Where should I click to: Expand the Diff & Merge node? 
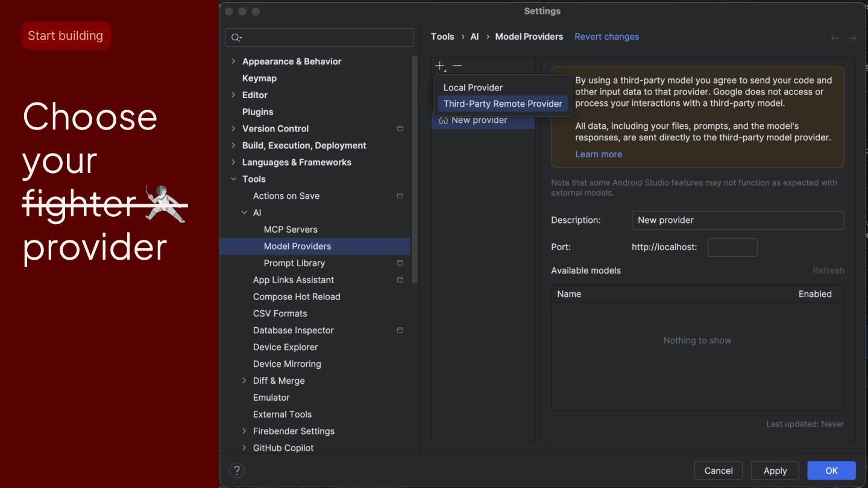(x=244, y=381)
